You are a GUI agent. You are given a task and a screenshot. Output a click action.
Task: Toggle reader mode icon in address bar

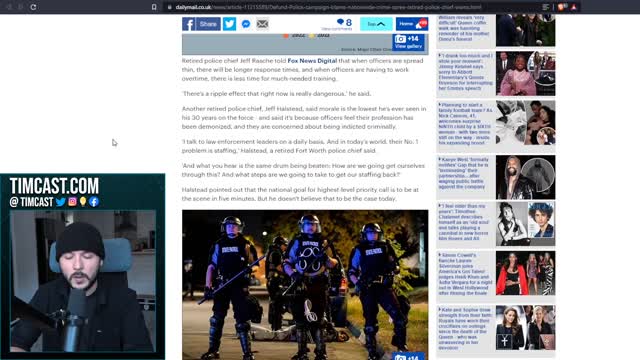click(546, 7)
